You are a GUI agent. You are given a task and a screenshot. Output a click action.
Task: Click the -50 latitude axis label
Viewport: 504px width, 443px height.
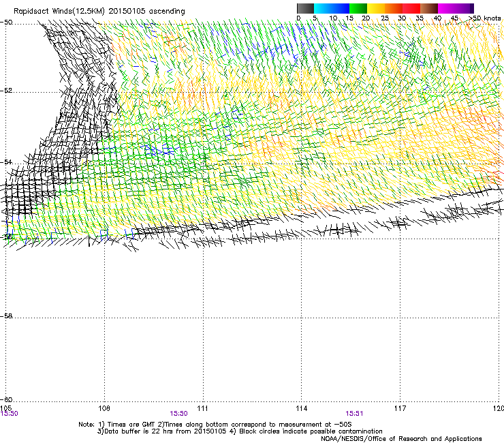tap(6, 22)
